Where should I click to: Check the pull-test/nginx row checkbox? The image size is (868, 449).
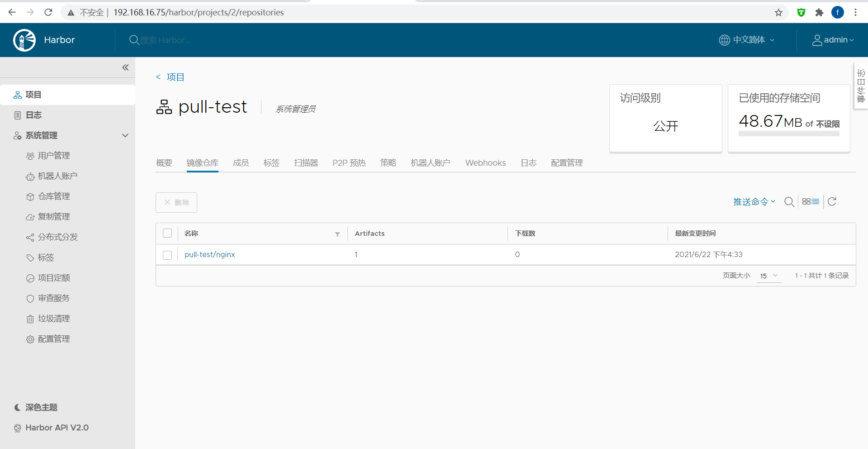[x=167, y=255]
